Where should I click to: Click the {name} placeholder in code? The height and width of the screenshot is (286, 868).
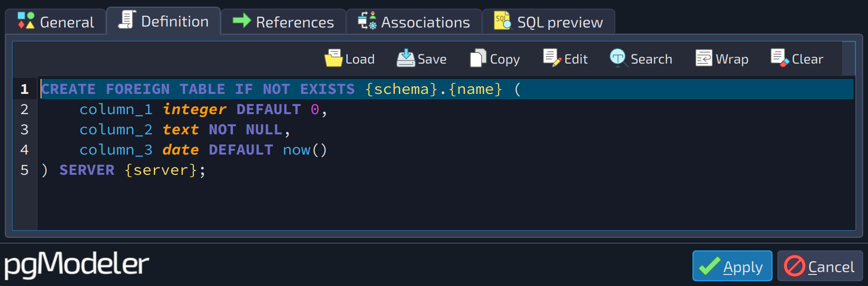tap(475, 89)
